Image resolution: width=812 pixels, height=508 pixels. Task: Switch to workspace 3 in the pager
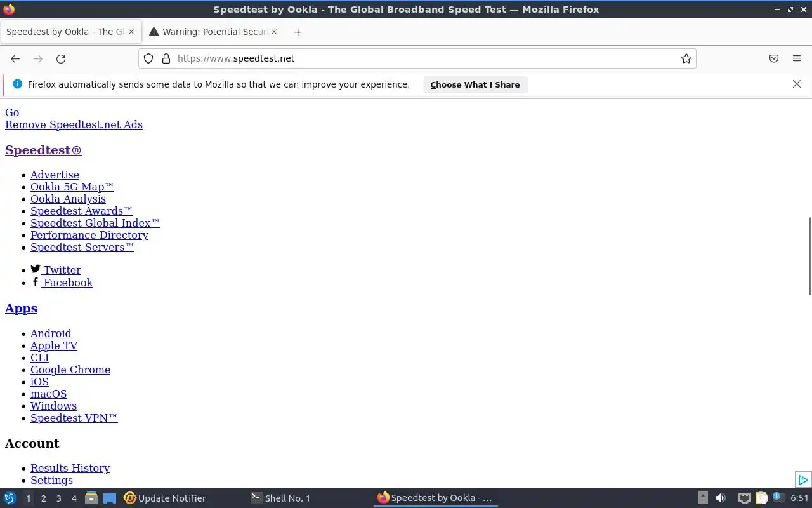(x=58, y=498)
